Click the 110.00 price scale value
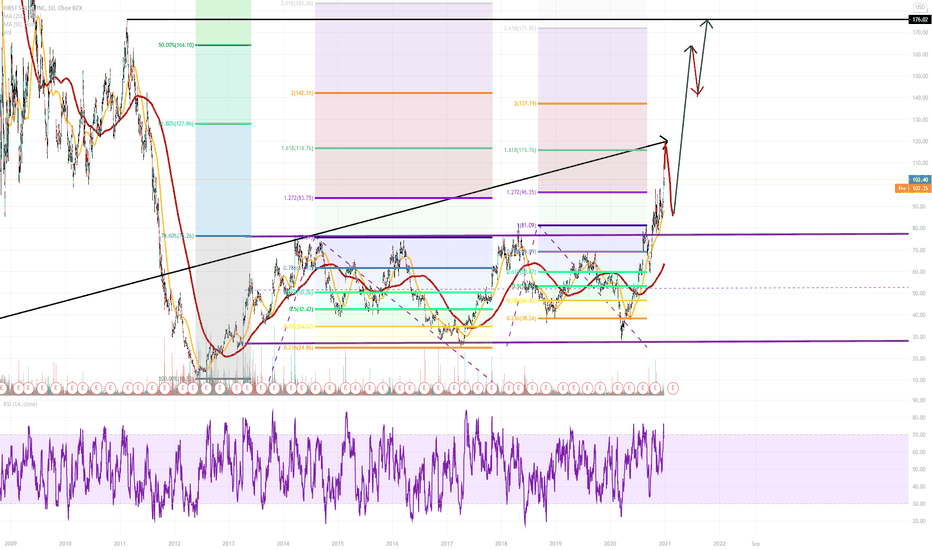This screenshot has height=550, width=932. coord(920,163)
